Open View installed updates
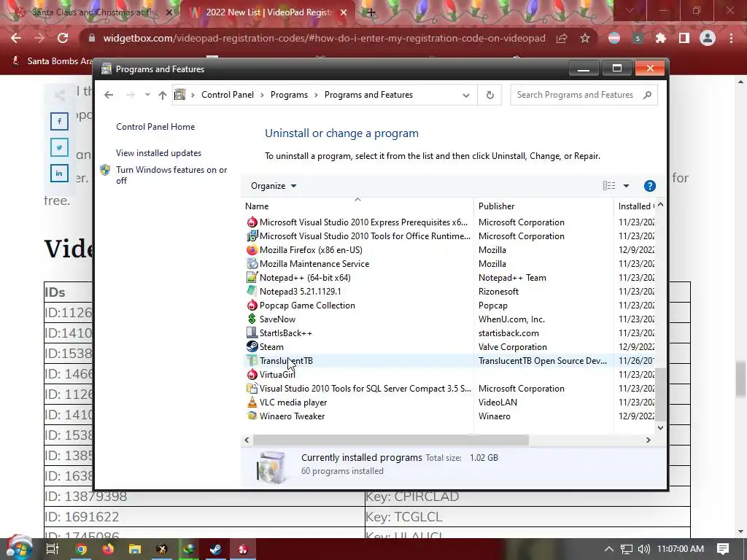 point(158,153)
